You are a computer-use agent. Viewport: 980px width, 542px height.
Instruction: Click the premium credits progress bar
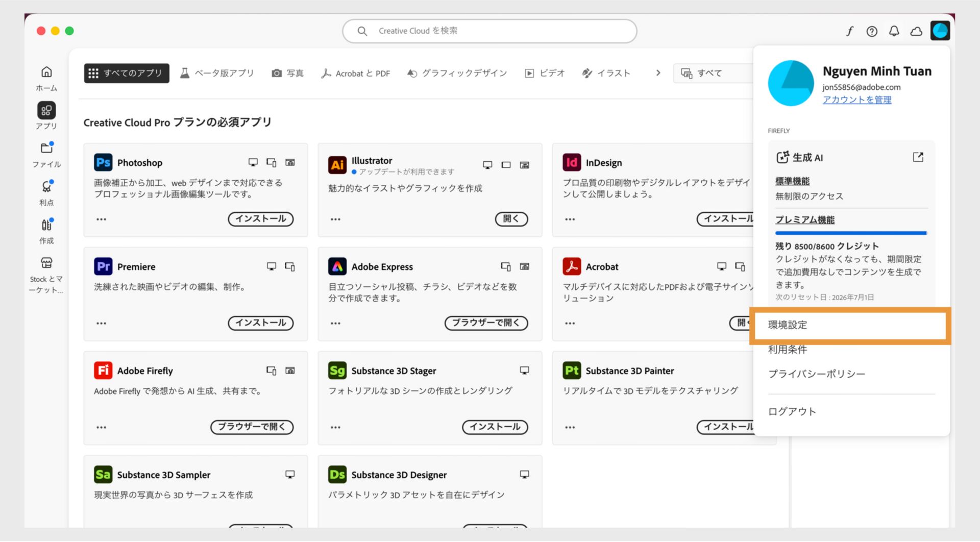pos(851,233)
